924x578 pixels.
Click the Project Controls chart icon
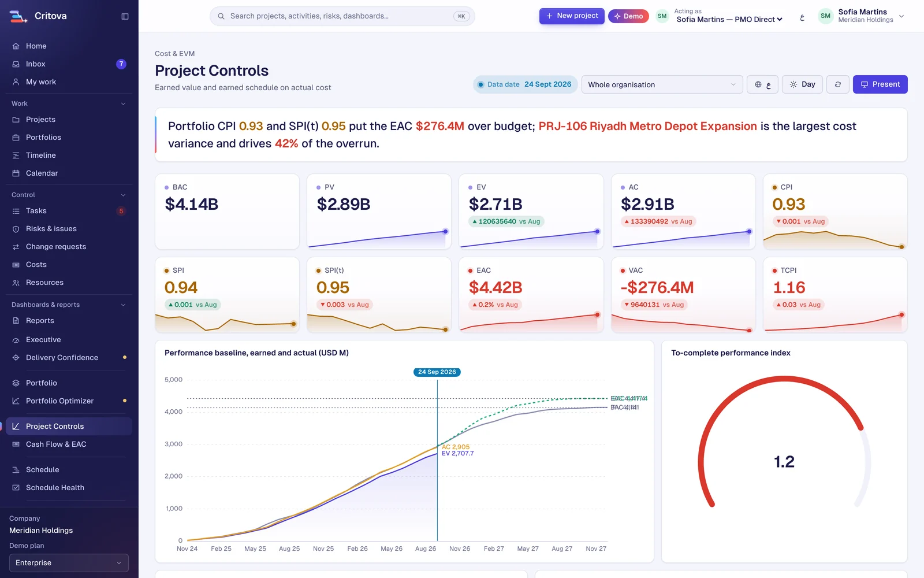16,427
